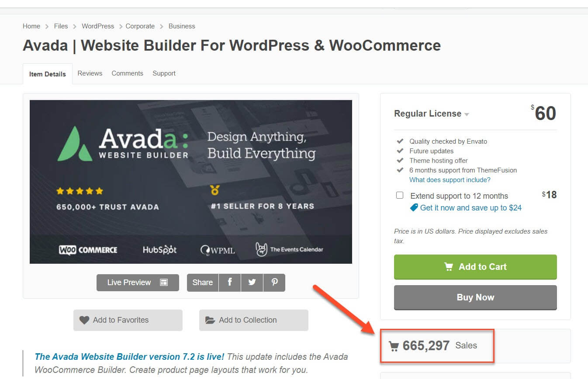Click the heart icon in Add to Favorites

point(84,320)
